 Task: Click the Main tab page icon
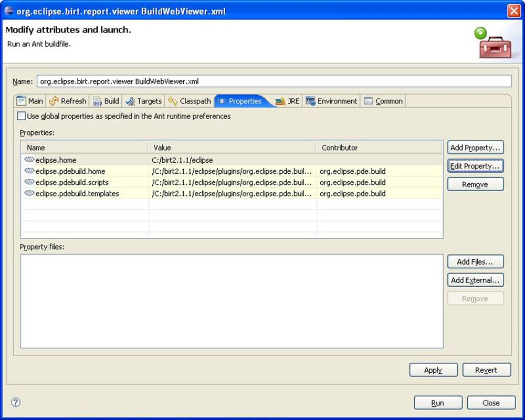pyautogui.click(x=21, y=101)
